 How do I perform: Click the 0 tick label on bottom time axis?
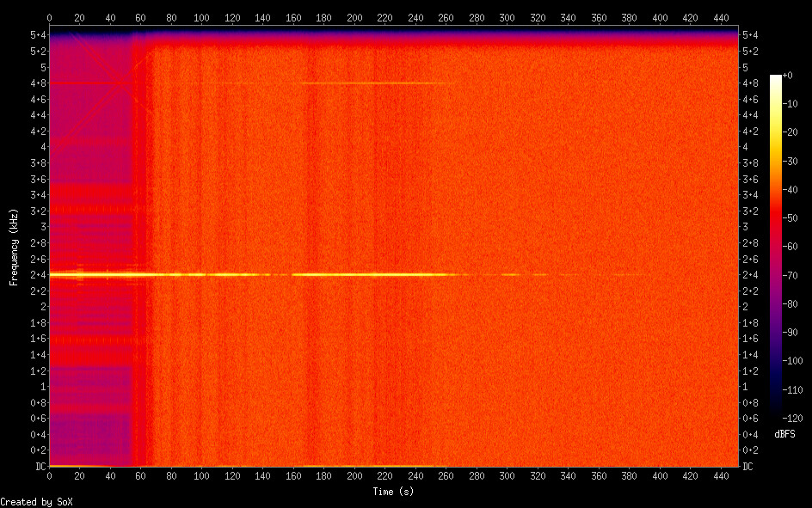tap(49, 475)
